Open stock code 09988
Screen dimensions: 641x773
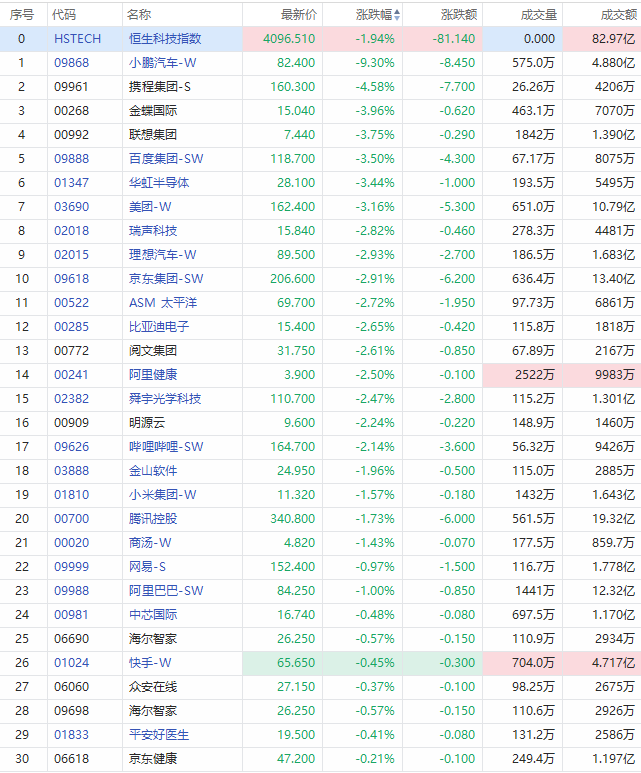point(71,591)
